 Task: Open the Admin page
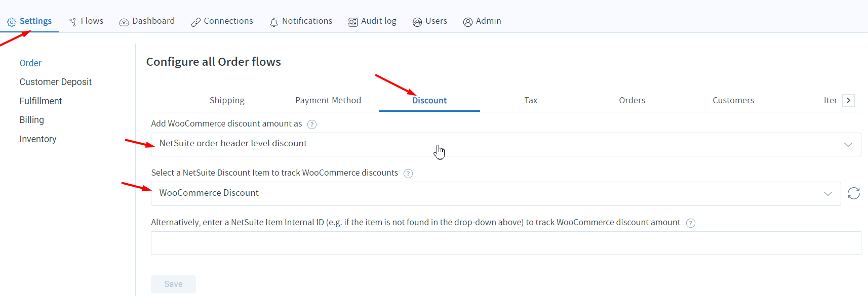click(483, 21)
